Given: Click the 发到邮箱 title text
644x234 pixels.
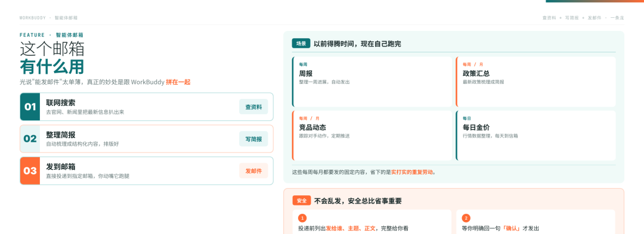Looking at the screenshot, I should coord(60,167).
